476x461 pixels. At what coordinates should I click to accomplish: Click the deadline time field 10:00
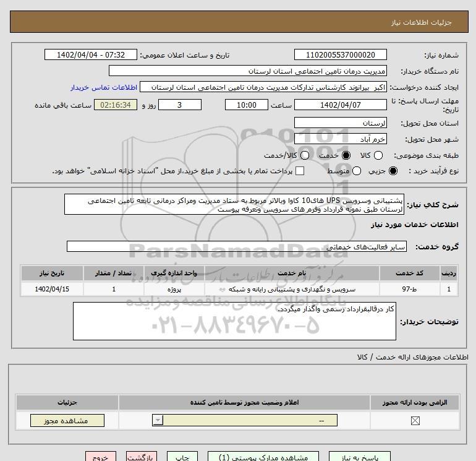[247, 105]
